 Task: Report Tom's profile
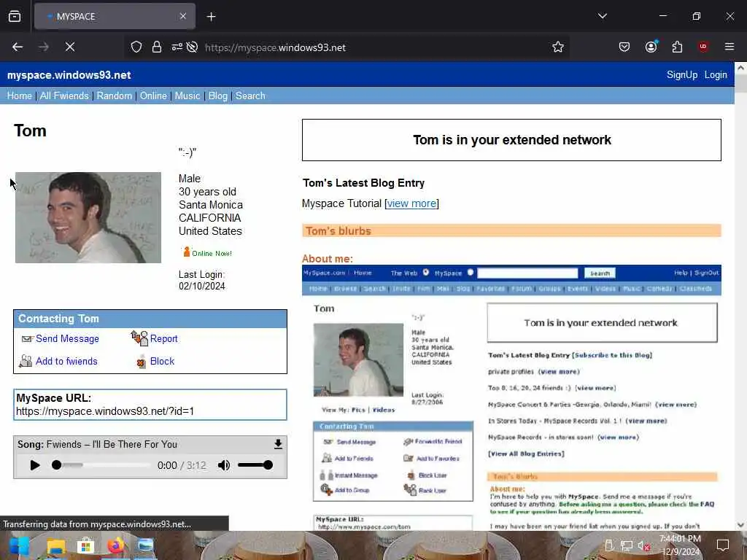click(x=164, y=338)
